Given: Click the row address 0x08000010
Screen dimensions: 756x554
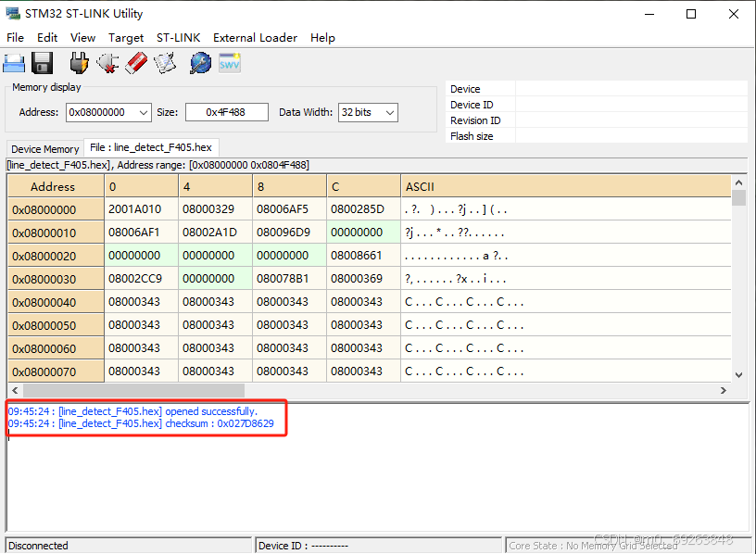Looking at the screenshot, I should tap(56, 233).
